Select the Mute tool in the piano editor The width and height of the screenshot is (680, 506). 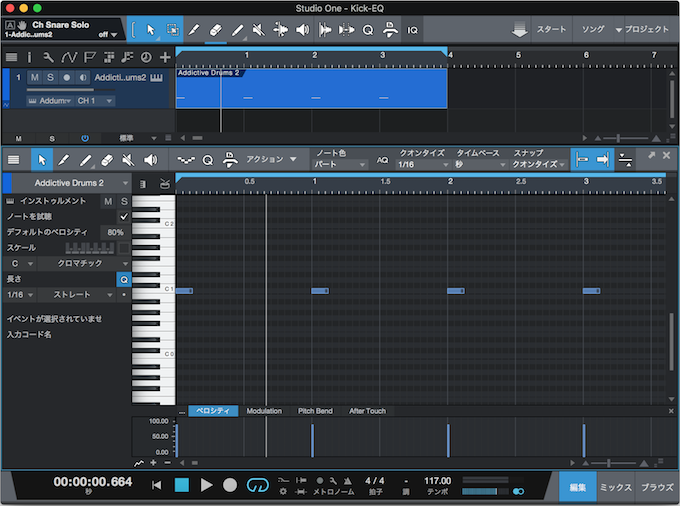[x=128, y=160]
